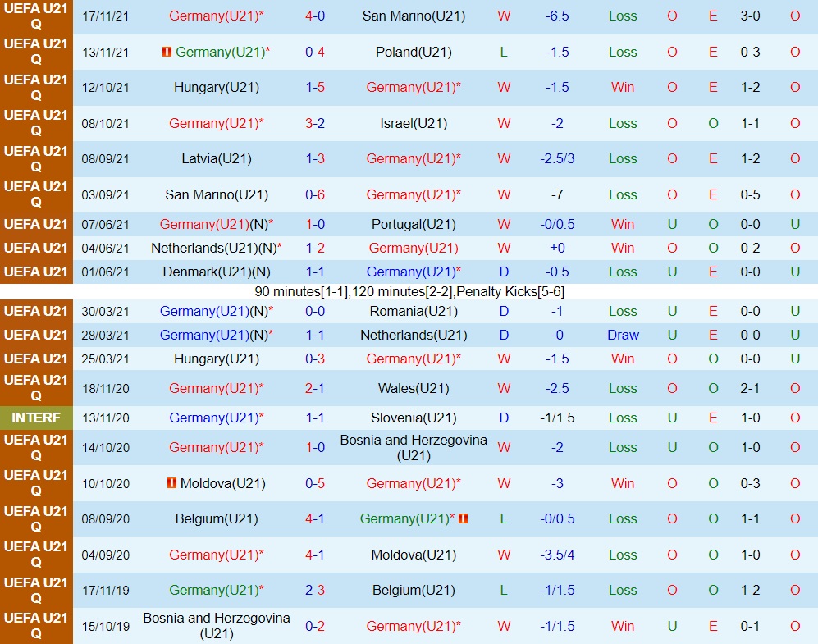Click the Loss result on 13/11/21
This screenshot has height=644, width=818.
pyautogui.click(x=623, y=53)
